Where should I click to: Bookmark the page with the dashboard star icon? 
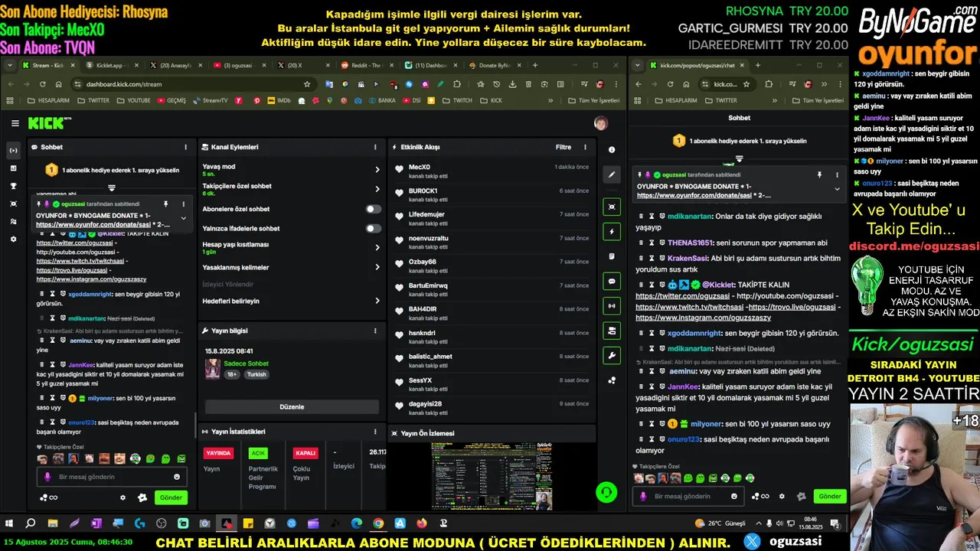click(307, 84)
